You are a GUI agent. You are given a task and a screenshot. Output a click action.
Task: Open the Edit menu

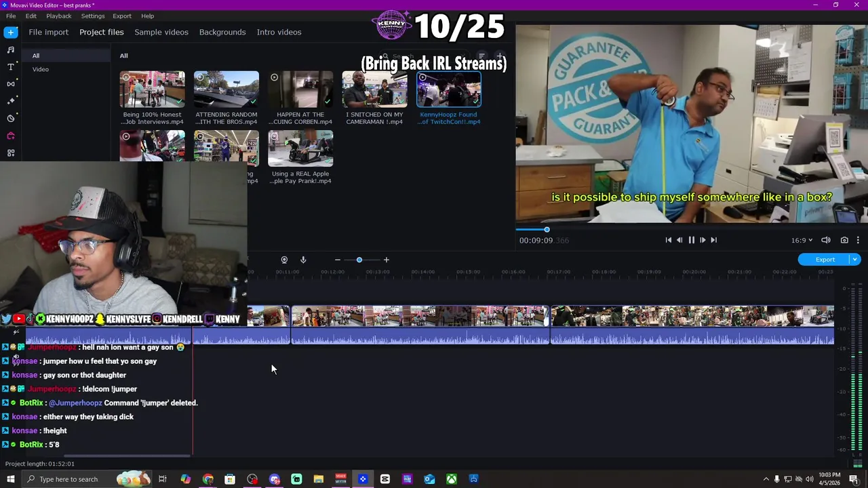(x=31, y=16)
